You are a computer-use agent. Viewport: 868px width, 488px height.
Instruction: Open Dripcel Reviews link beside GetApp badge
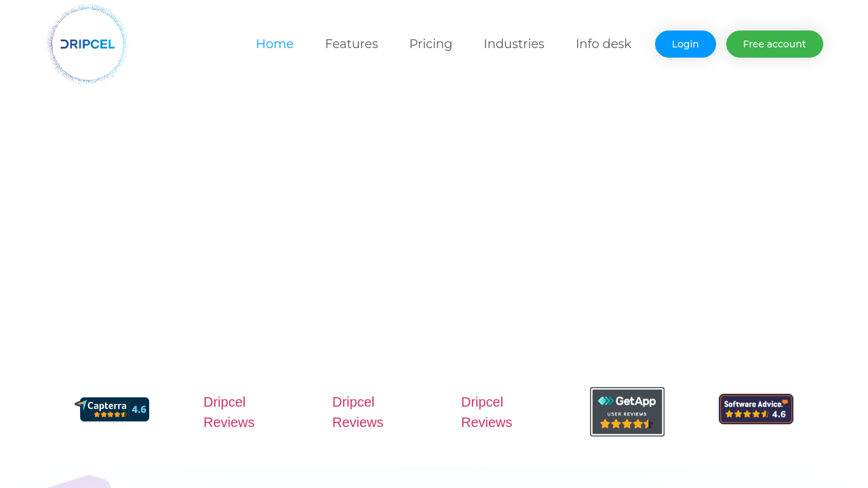[487, 412]
